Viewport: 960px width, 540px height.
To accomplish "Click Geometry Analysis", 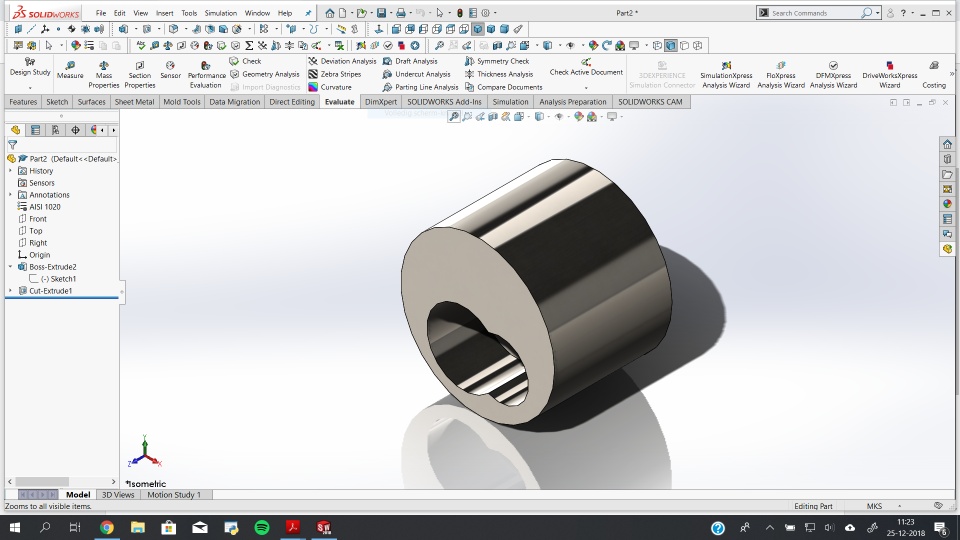I will (264, 74).
